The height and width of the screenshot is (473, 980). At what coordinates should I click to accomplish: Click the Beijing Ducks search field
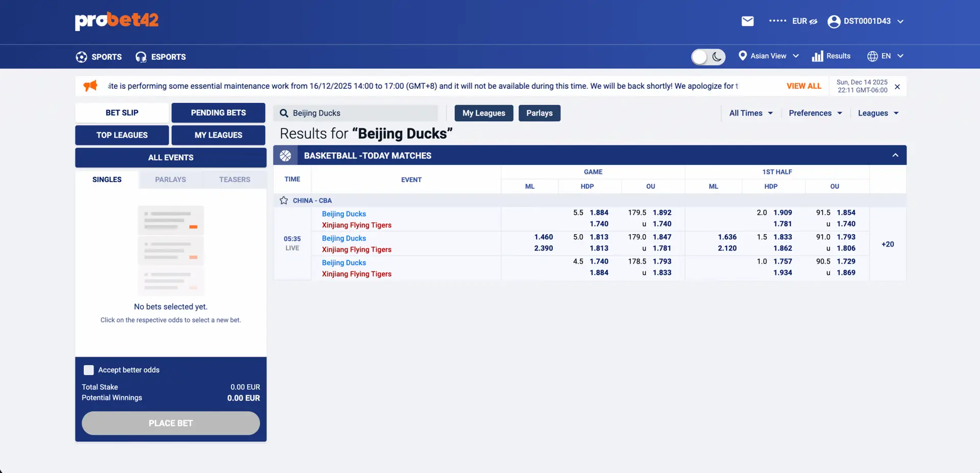tap(362, 113)
